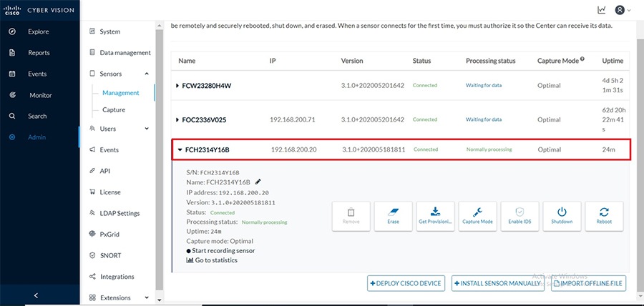Image resolution: width=644 pixels, height=306 pixels.
Task: Click the Uptime column header
Action: 613,61
